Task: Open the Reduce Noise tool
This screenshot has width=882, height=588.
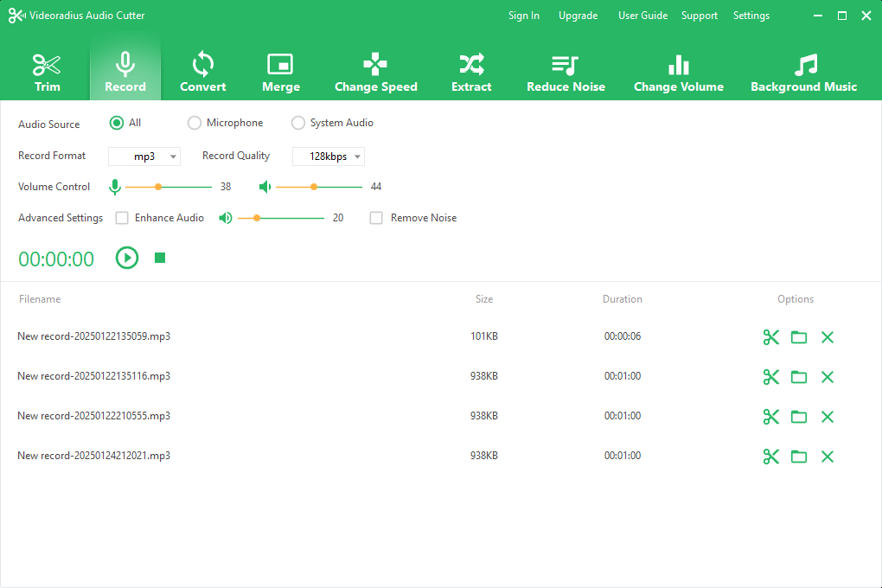Action: pos(566,73)
